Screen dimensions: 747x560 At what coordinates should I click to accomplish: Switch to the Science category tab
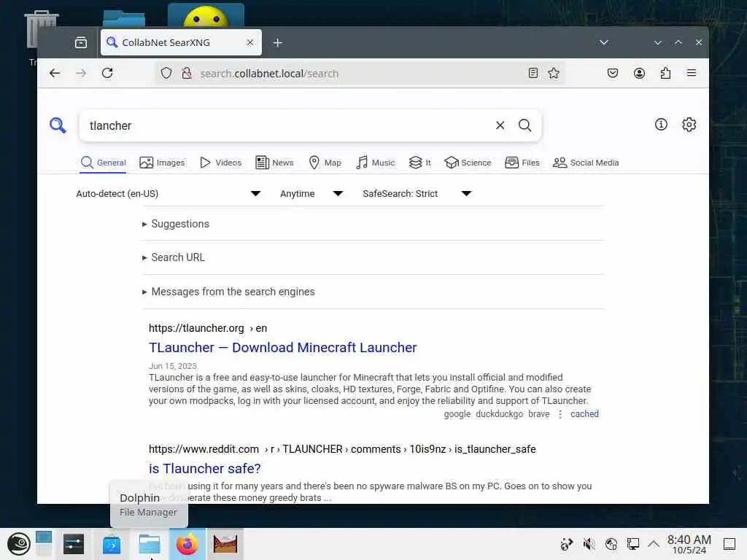468,163
